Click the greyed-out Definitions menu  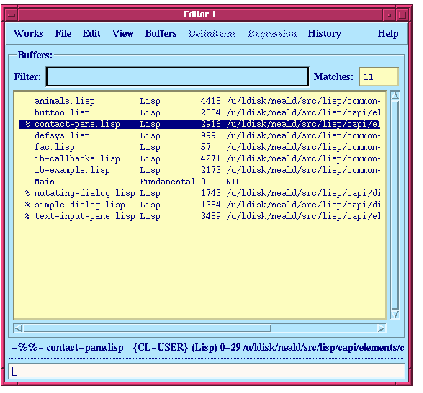pyautogui.click(x=212, y=34)
